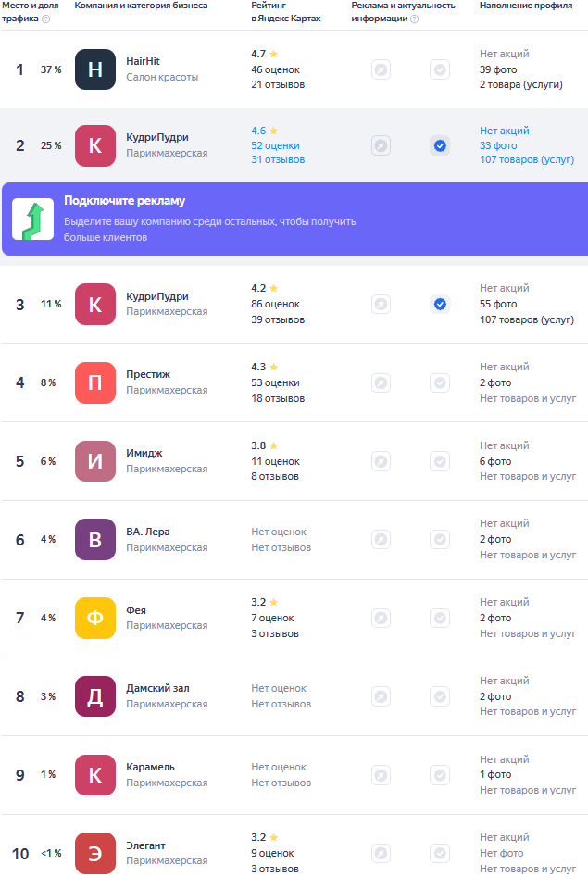
Task: Click the 4.6 rating link
Action: pos(258,131)
